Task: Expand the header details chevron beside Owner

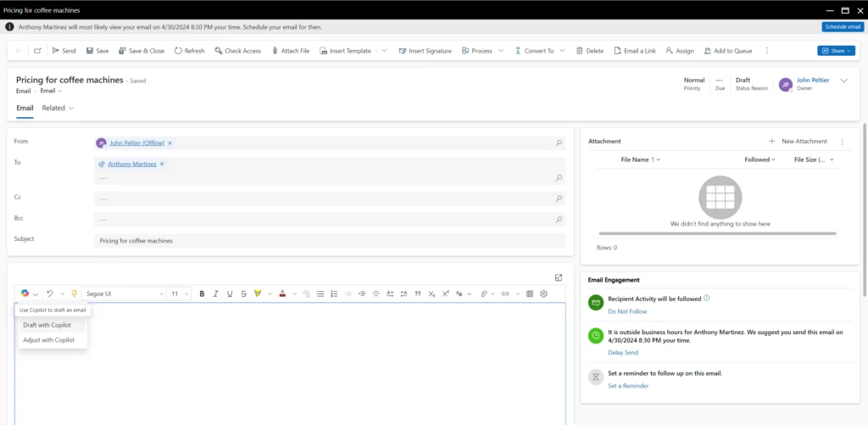Action: coord(843,81)
